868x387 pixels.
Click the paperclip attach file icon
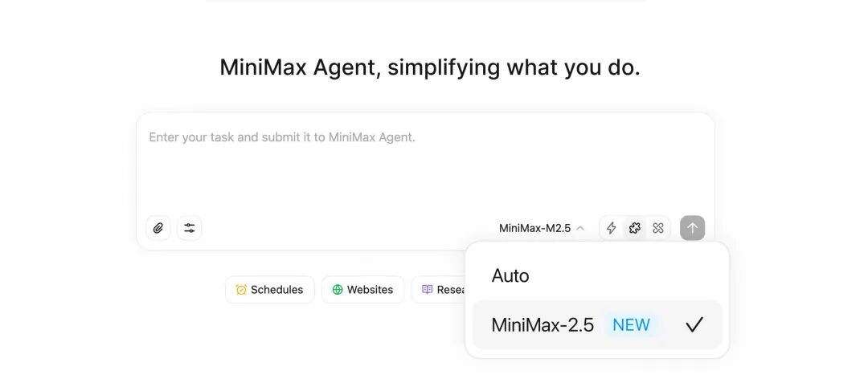point(158,228)
